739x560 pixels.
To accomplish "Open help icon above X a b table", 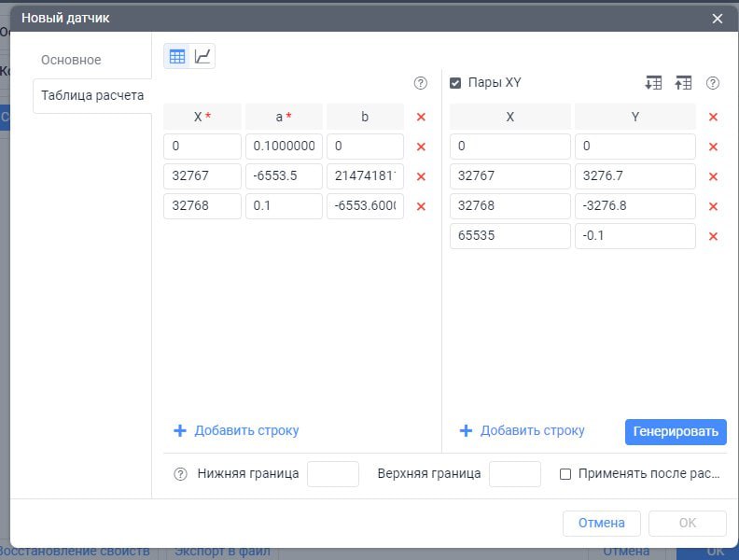I will tap(421, 83).
